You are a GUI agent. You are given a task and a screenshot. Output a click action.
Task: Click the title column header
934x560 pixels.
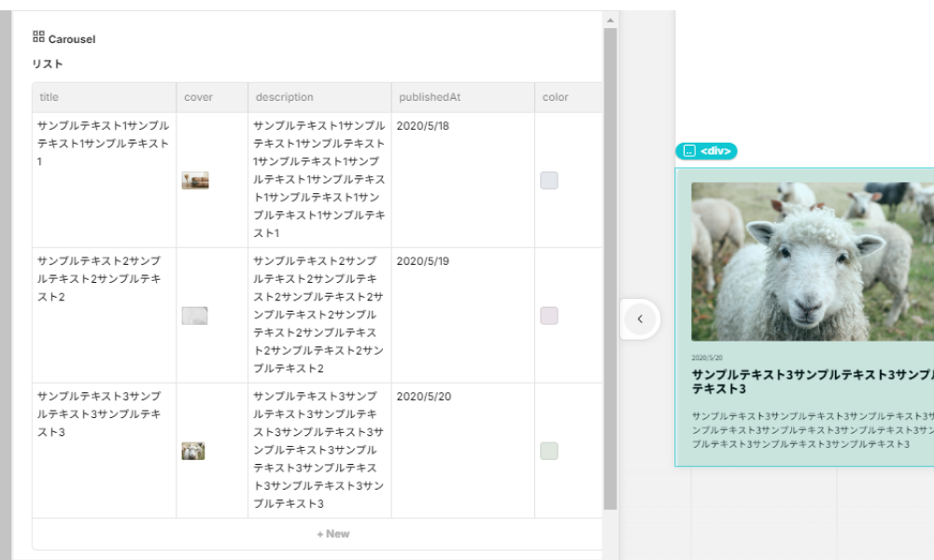(49, 97)
